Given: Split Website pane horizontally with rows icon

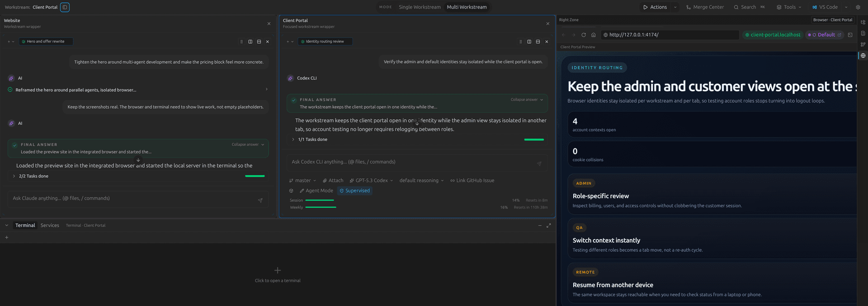Looking at the screenshot, I should [x=259, y=42].
